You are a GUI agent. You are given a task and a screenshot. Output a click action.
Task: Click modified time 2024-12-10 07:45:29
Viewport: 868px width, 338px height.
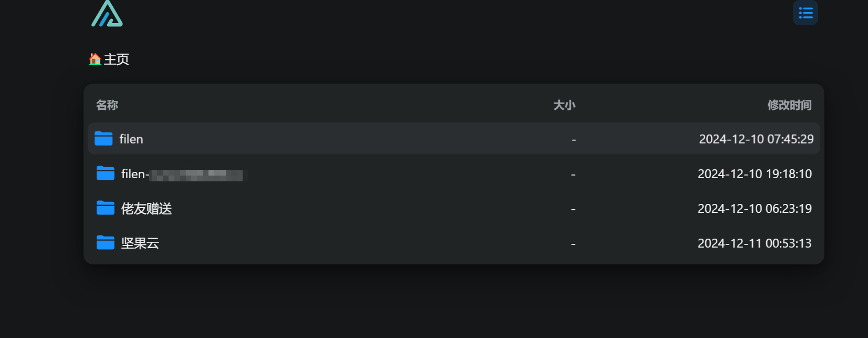(756, 139)
